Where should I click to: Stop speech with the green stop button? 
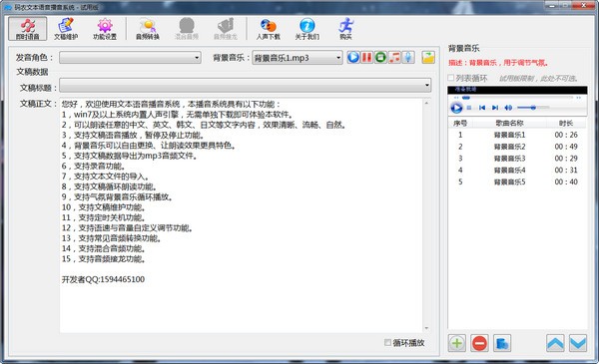[x=380, y=57]
